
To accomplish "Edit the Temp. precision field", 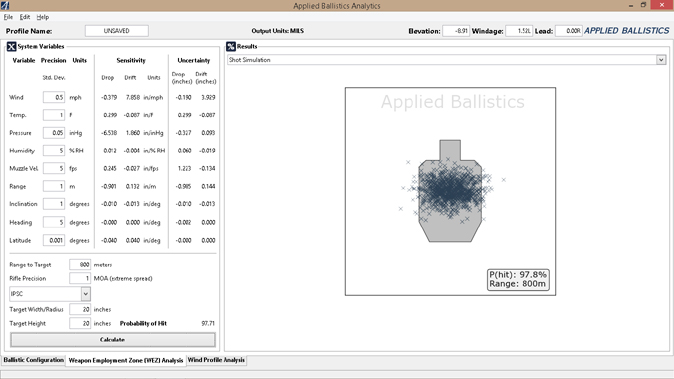I will (54, 115).
